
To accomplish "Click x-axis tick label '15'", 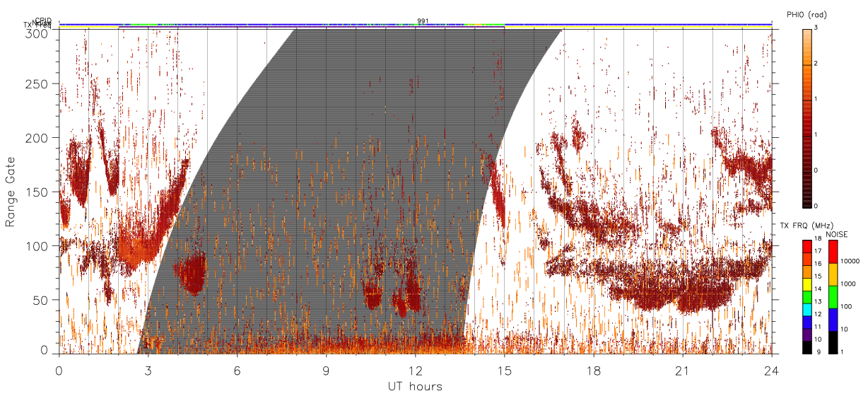I will coord(504,369).
